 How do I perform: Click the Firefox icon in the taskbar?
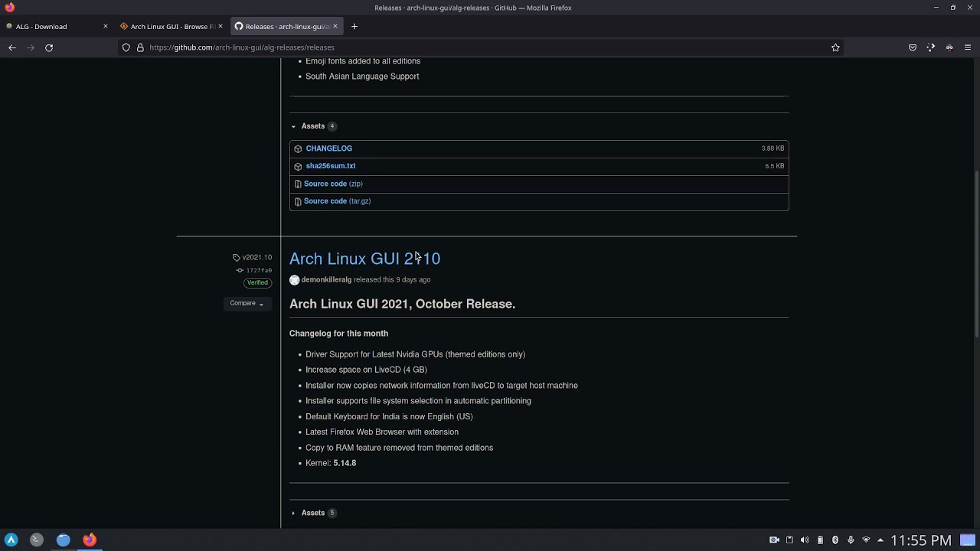click(x=89, y=540)
